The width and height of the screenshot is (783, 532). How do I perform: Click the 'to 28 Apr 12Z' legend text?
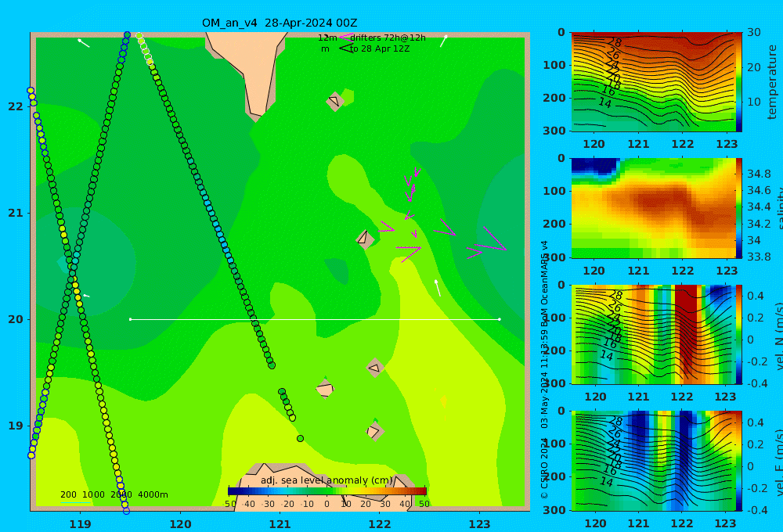coord(380,49)
